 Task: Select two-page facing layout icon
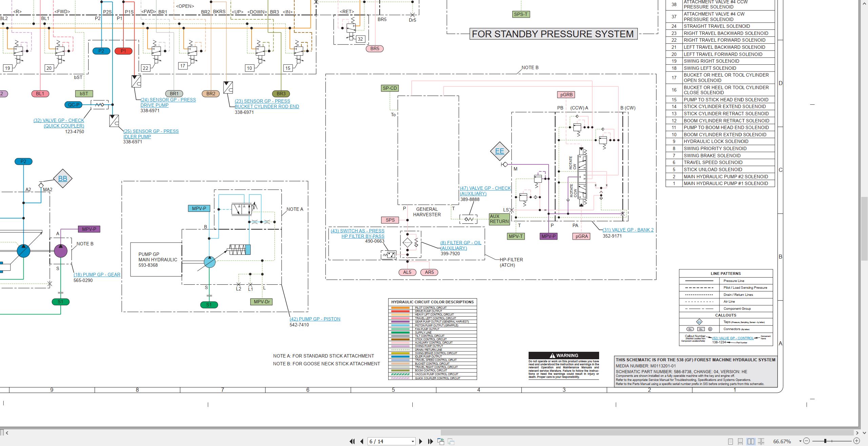751,442
